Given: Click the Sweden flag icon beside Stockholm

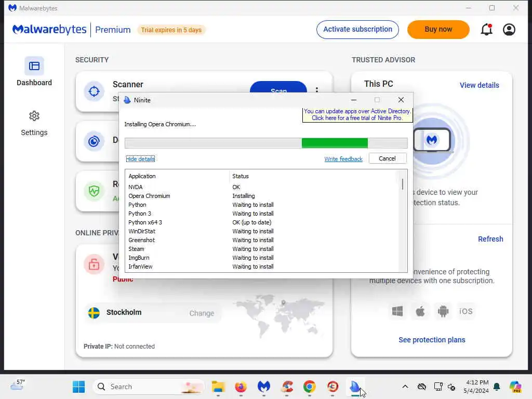Looking at the screenshot, I should coord(94,313).
